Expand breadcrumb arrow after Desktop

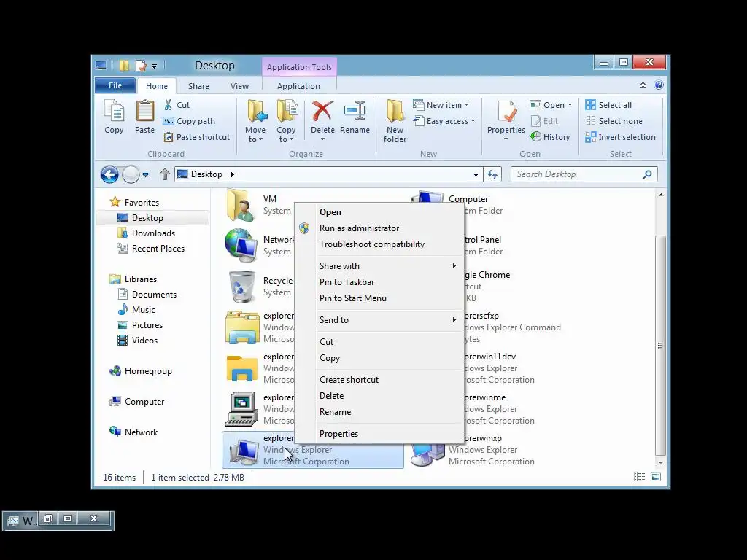click(233, 174)
